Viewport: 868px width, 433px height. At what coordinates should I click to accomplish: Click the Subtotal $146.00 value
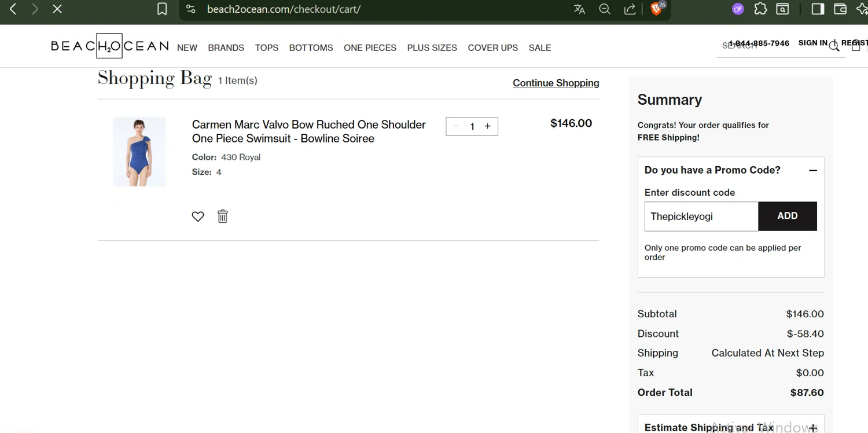click(805, 314)
